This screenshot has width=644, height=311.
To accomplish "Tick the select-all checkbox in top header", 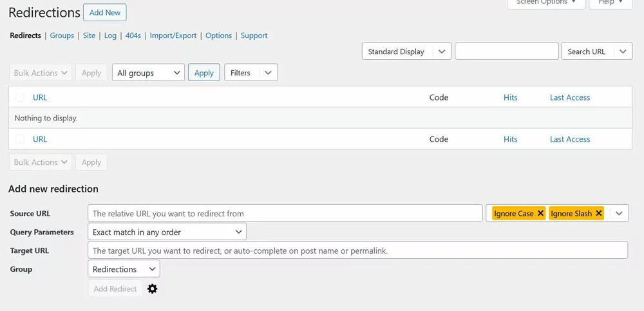I will pos(20,97).
